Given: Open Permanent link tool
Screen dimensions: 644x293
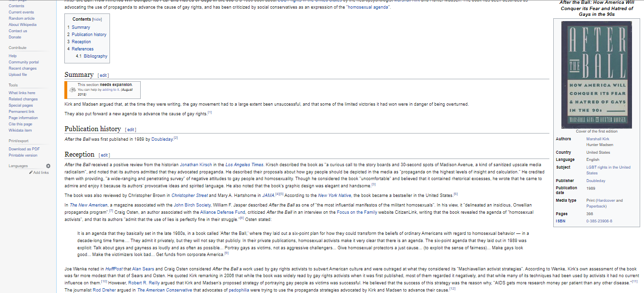Looking at the screenshot, I should pos(21,111).
